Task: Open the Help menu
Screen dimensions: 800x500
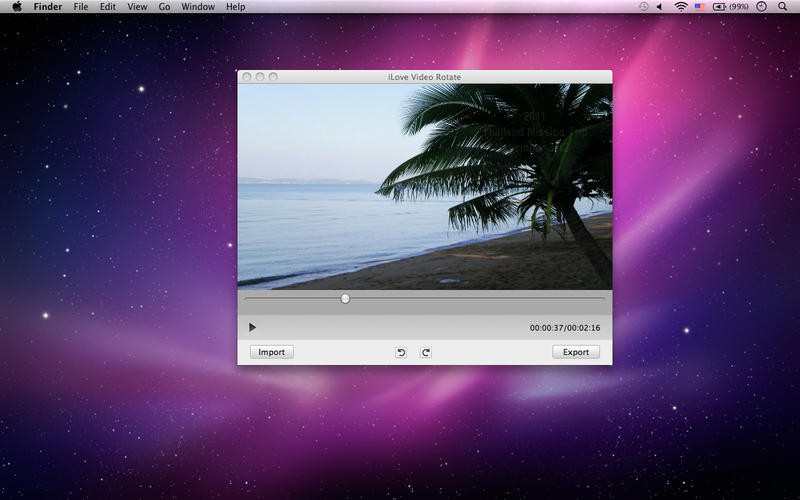Action: point(235,7)
